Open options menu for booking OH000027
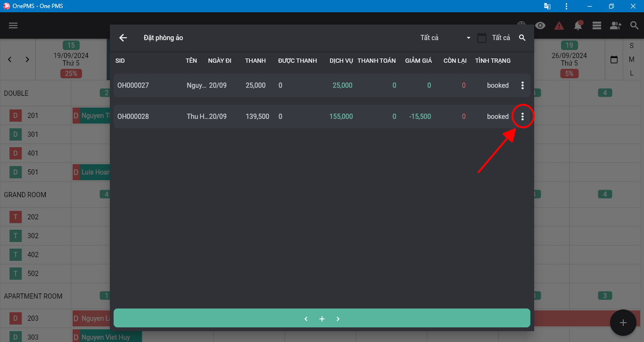This screenshot has width=644, height=342. pyautogui.click(x=522, y=85)
